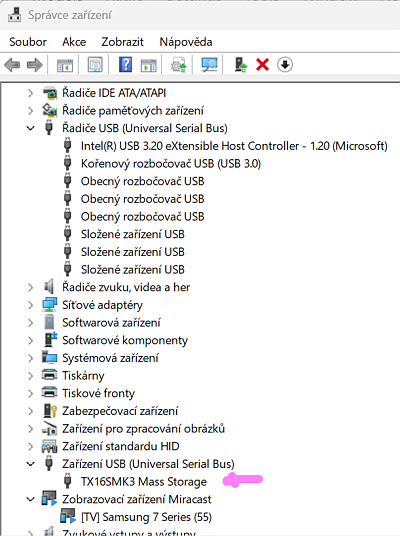Open the Zobrazit menu
The image size is (400, 536).
[122, 42]
